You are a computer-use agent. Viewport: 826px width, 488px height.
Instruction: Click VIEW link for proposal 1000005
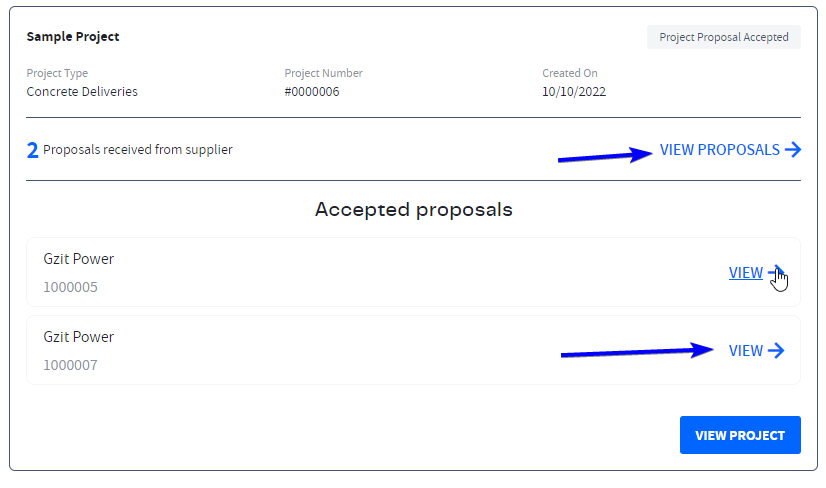pyautogui.click(x=745, y=273)
